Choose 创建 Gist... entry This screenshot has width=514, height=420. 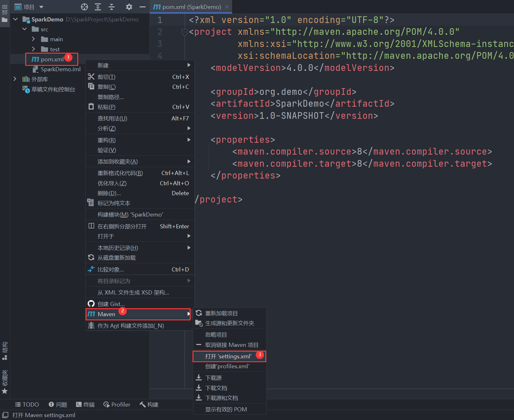(x=140, y=304)
